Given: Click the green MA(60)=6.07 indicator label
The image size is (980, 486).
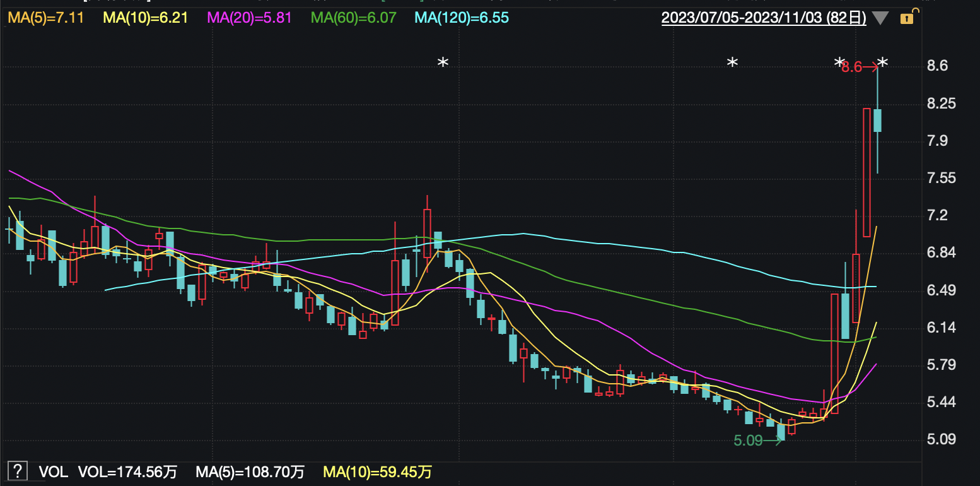Looking at the screenshot, I should point(354,18).
